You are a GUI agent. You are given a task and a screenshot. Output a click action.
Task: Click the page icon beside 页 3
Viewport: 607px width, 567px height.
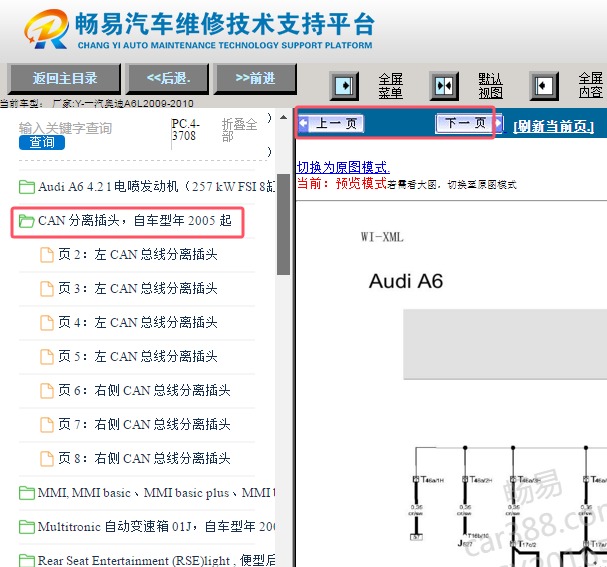pyautogui.click(x=47, y=289)
